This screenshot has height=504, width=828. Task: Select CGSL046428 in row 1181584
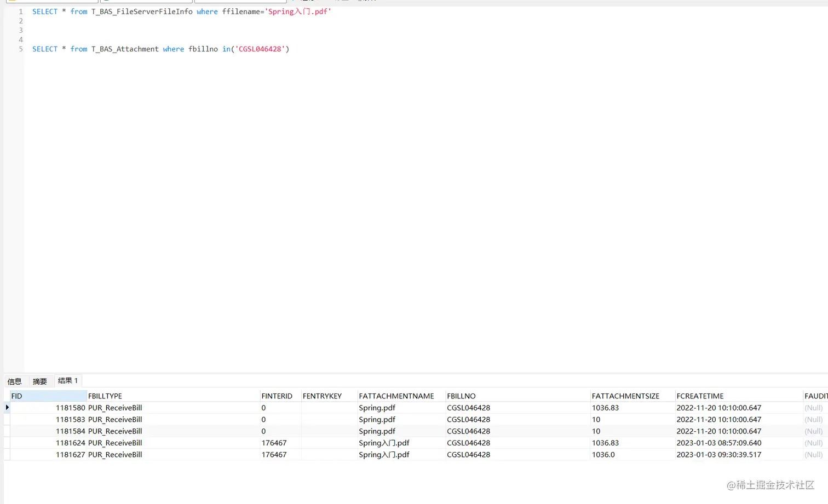tap(468, 431)
